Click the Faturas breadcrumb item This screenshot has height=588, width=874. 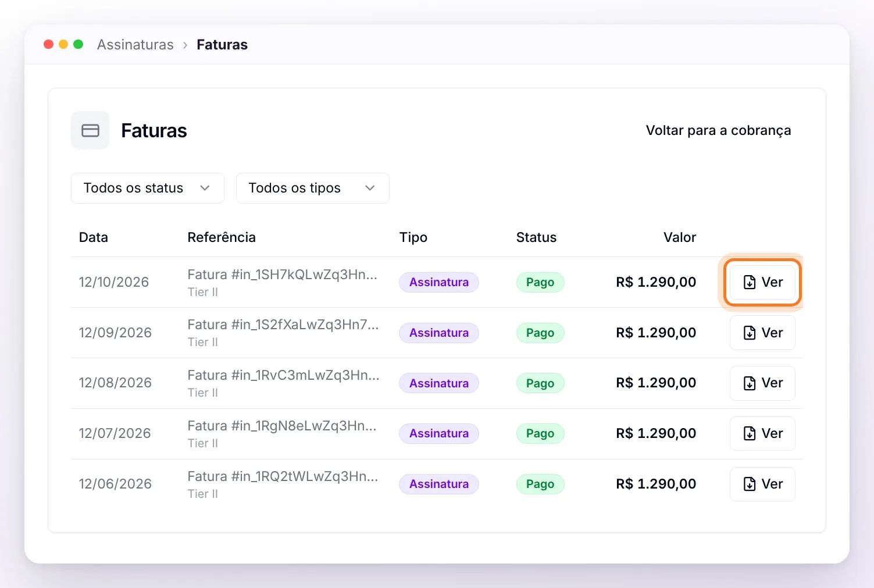coord(222,45)
